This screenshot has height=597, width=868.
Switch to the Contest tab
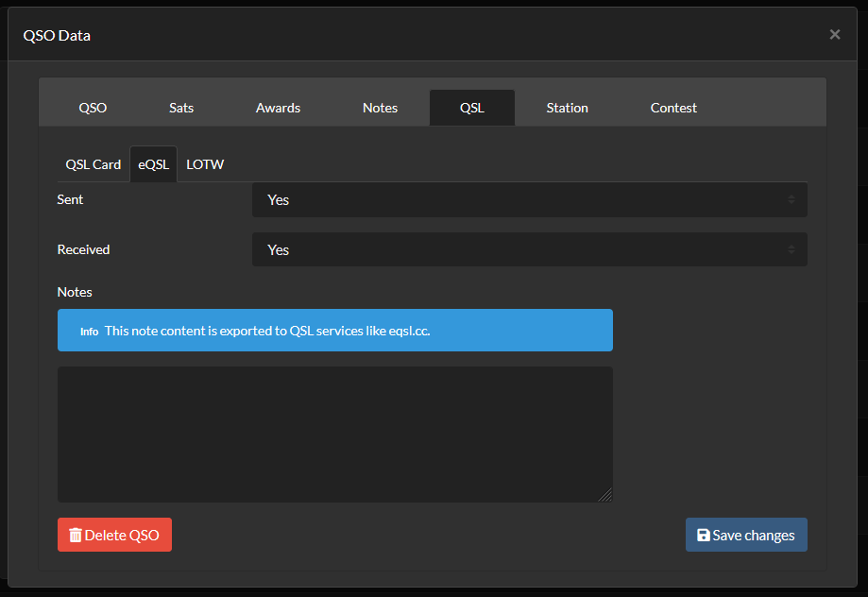click(x=673, y=108)
